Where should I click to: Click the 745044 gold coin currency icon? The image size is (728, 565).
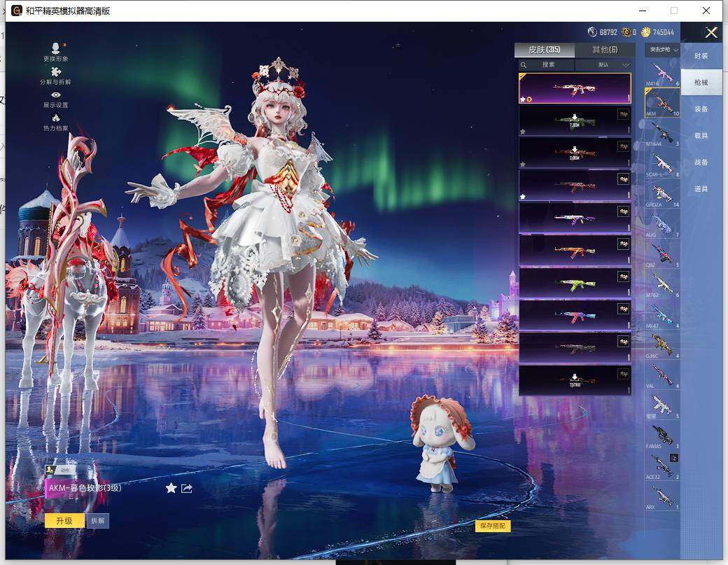pos(646,32)
